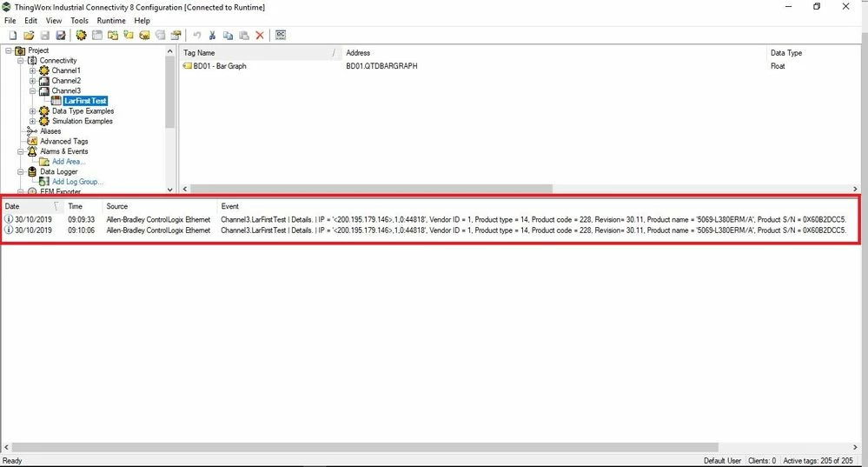Click the event log Time column header
This screenshot has height=467, width=868.
tap(83, 206)
